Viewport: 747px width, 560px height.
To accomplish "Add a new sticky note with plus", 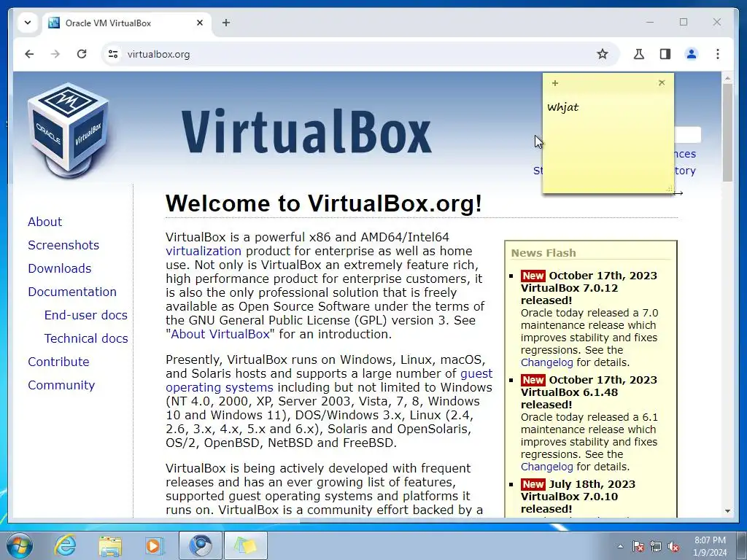I will tap(554, 83).
